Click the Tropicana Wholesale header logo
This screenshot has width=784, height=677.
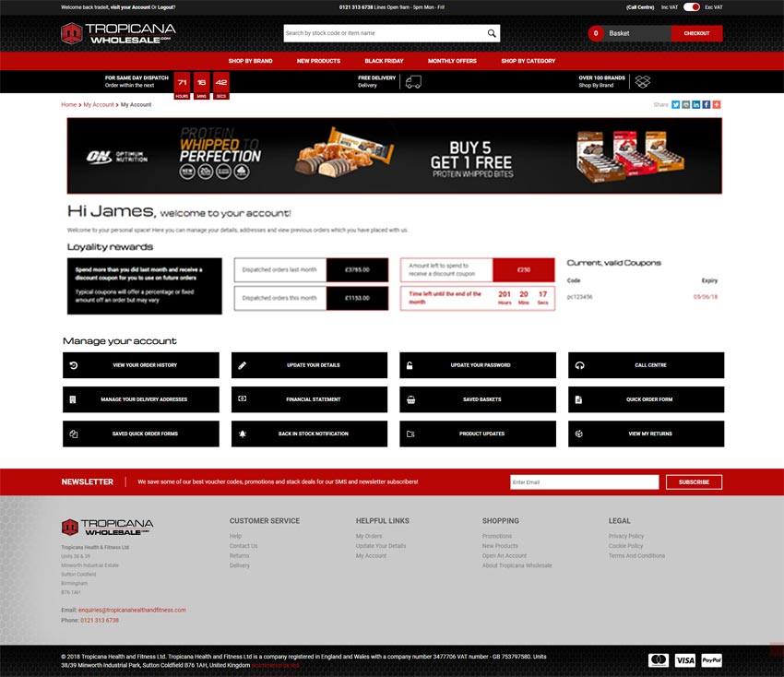tap(118, 33)
